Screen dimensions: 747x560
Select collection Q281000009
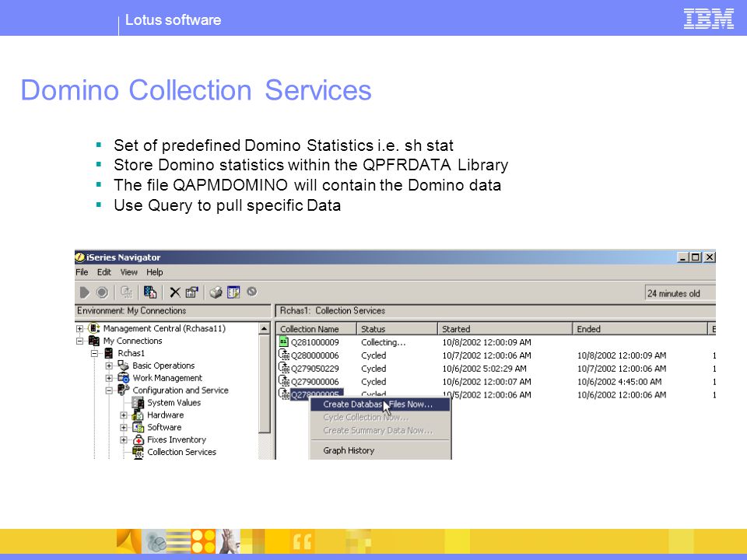pos(315,342)
